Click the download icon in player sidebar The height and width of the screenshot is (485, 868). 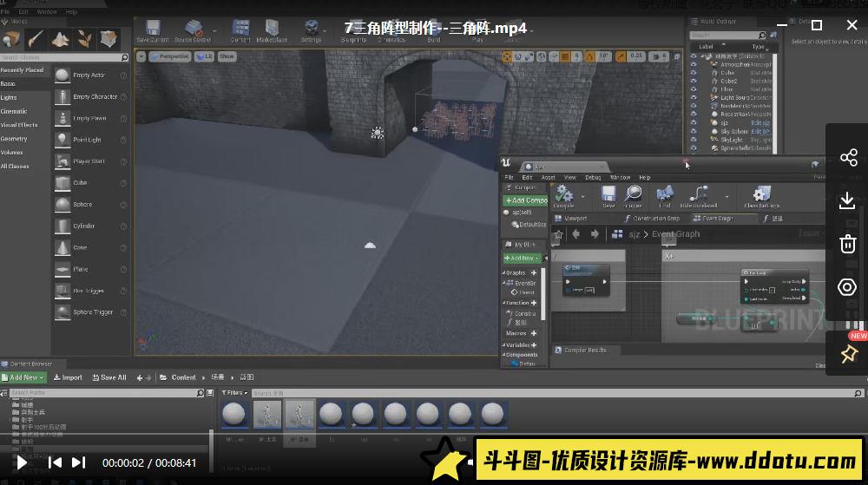847,200
